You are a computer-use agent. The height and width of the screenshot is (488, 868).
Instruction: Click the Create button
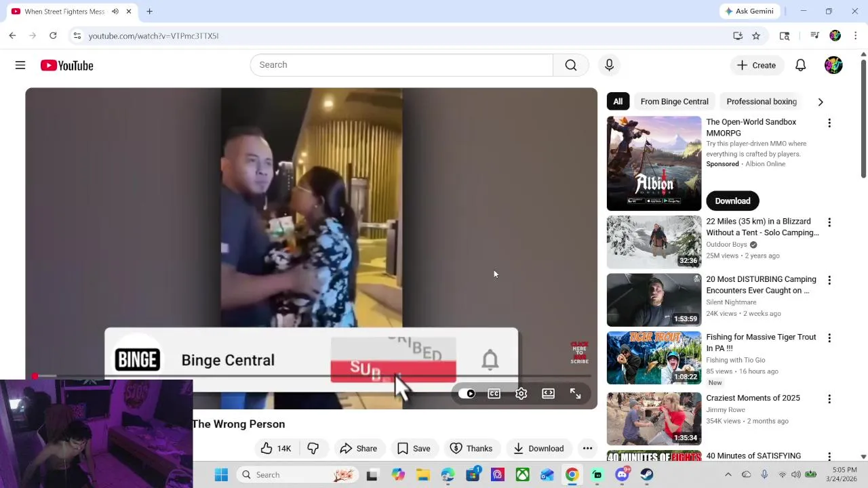pos(757,65)
